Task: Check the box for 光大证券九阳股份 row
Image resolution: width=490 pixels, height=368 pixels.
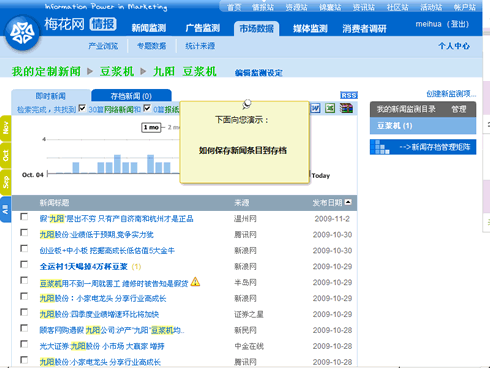Action: (x=24, y=344)
